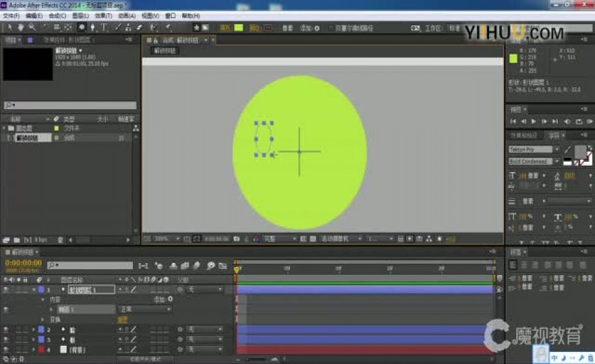This screenshot has width=595, height=364.
Task: Open the viewer magnification 200% dropdown
Action: coord(167,239)
